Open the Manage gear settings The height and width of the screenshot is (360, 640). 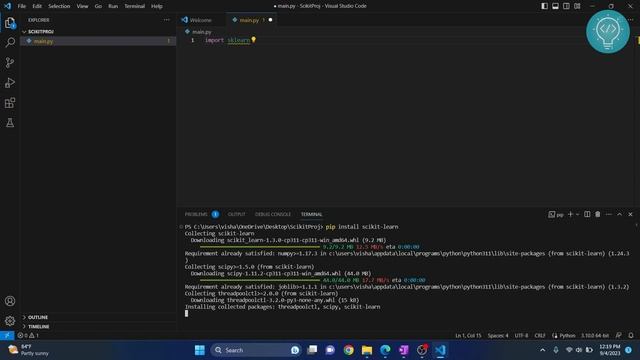tap(10, 321)
